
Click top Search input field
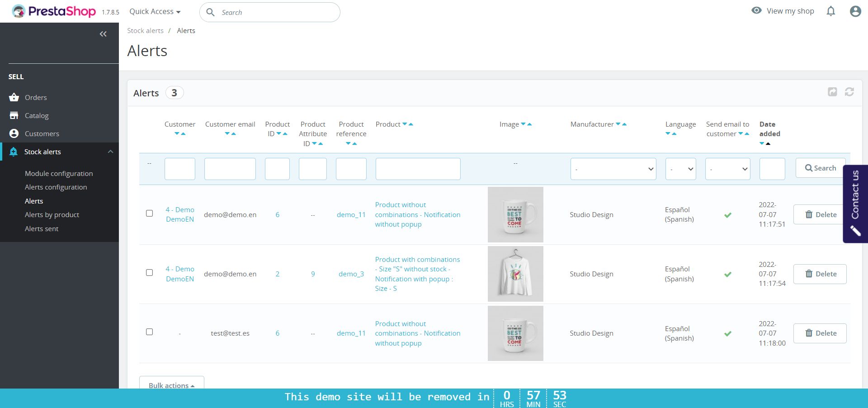[270, 12]
